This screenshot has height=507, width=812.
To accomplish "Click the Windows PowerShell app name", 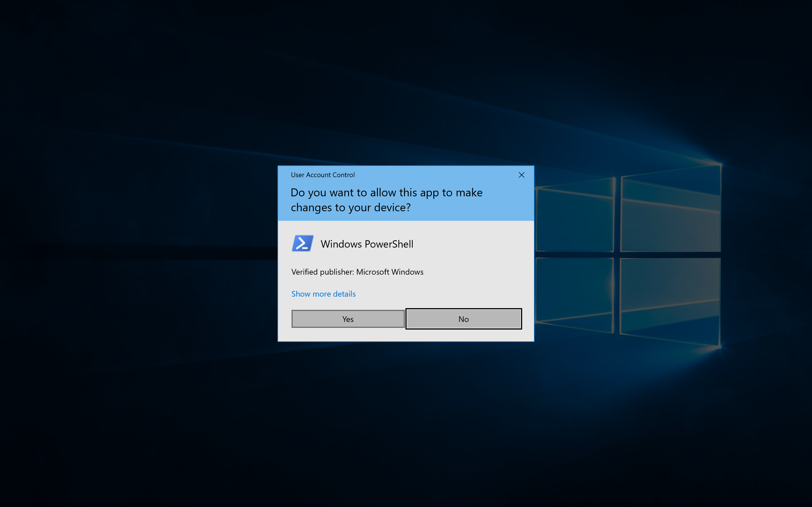I will coord(367,244).
